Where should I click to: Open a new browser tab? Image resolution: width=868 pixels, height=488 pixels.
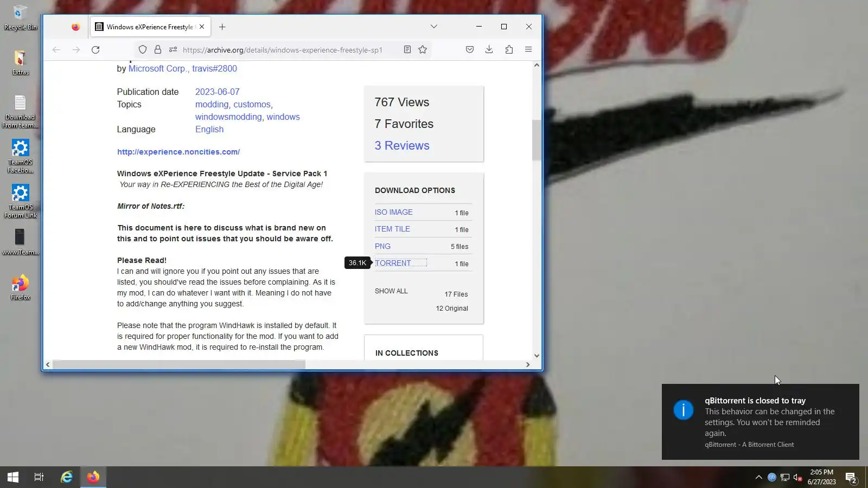pos(222,27)
